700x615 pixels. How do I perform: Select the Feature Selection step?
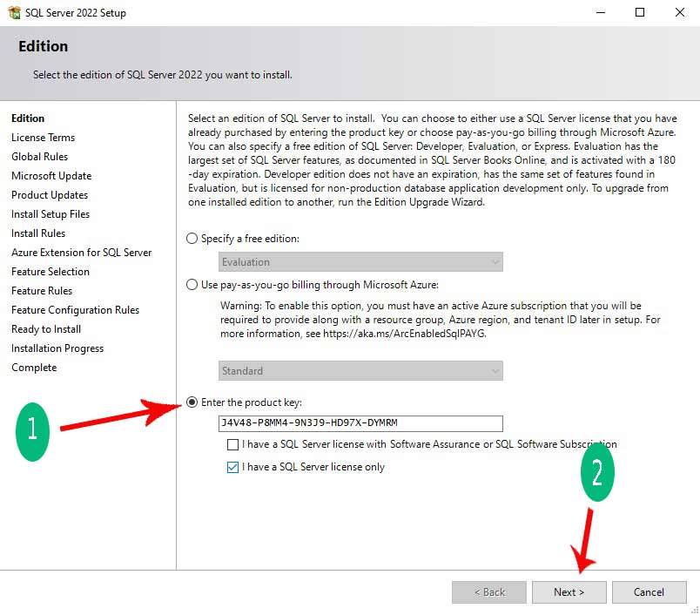(50, 272)
